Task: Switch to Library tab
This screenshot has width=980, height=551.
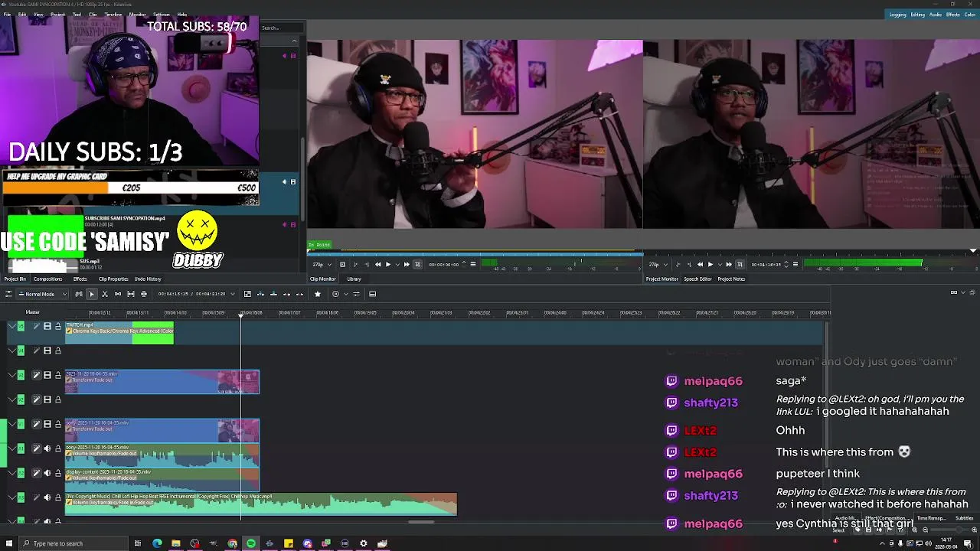Action: tap(354, 279)
